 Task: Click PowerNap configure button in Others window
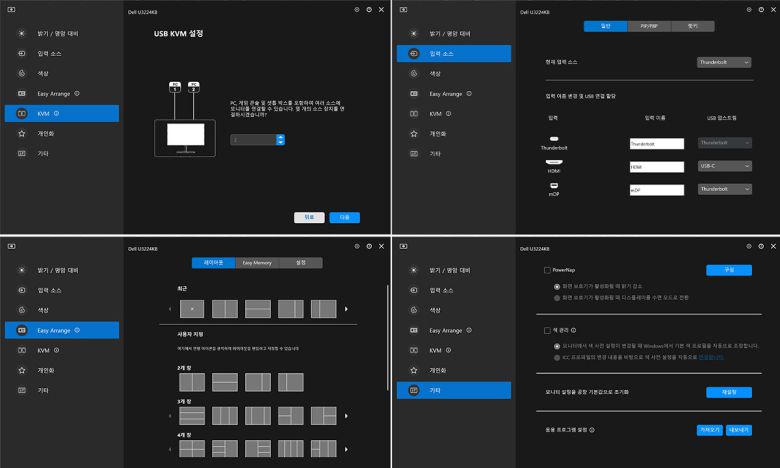coord(729,270)
